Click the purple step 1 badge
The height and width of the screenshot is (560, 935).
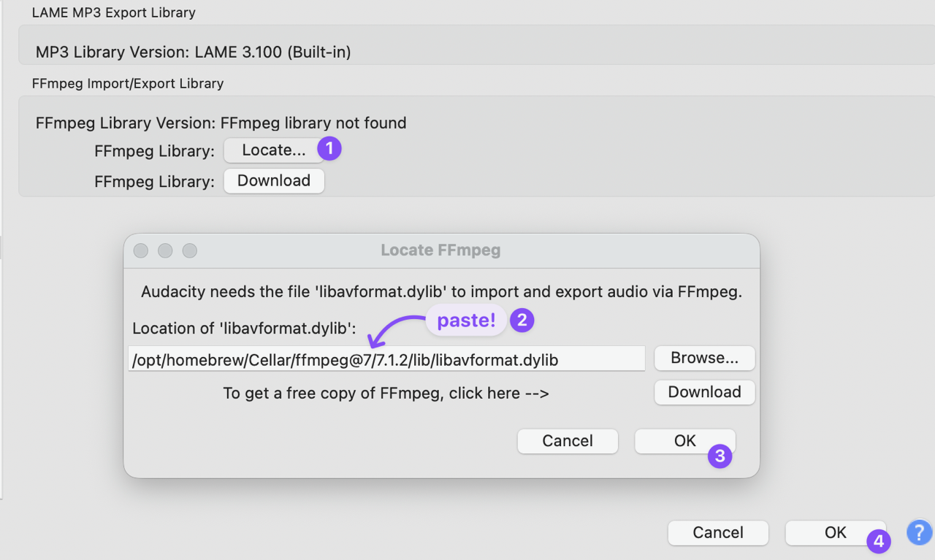tap(329, 149)
